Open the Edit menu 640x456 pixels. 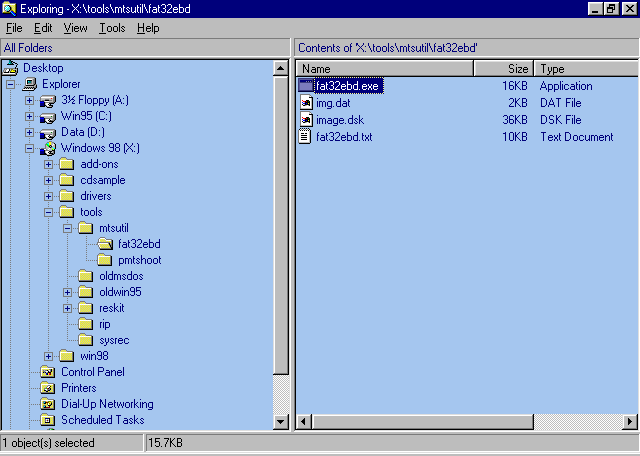click(x=43, y=28)
